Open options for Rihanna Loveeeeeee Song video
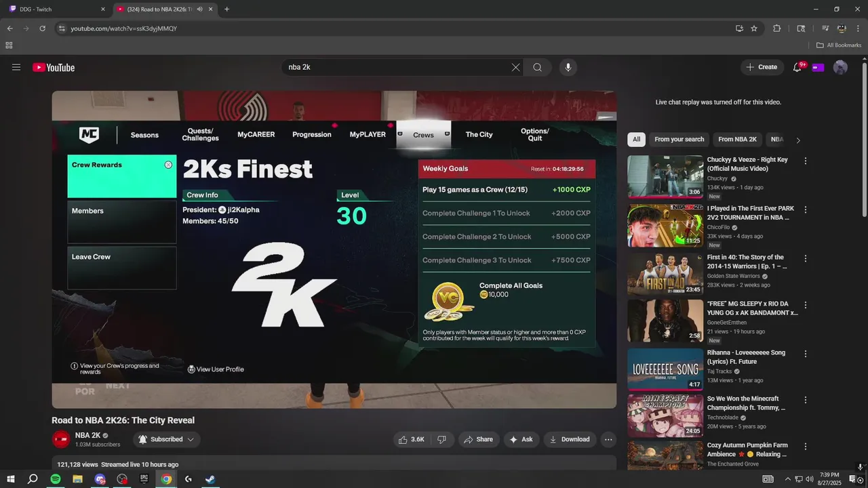Viewport: 868px width, 488px height. coord(806,354)
